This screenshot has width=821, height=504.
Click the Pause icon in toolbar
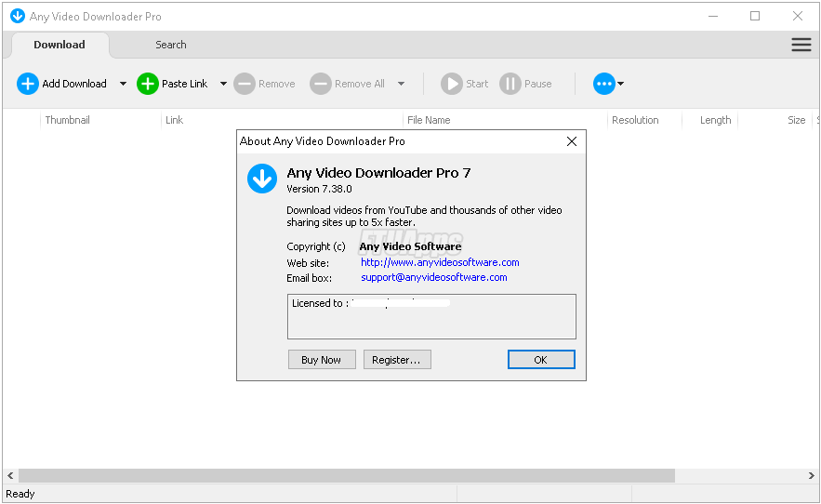pyautogui.click(x=510, y=84)
